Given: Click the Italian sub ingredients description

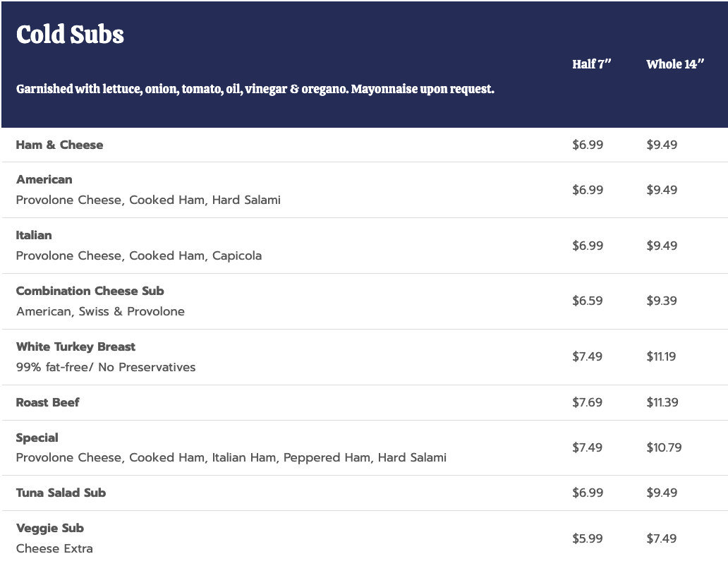Looking at the screenshot, I should click(139, 256).
